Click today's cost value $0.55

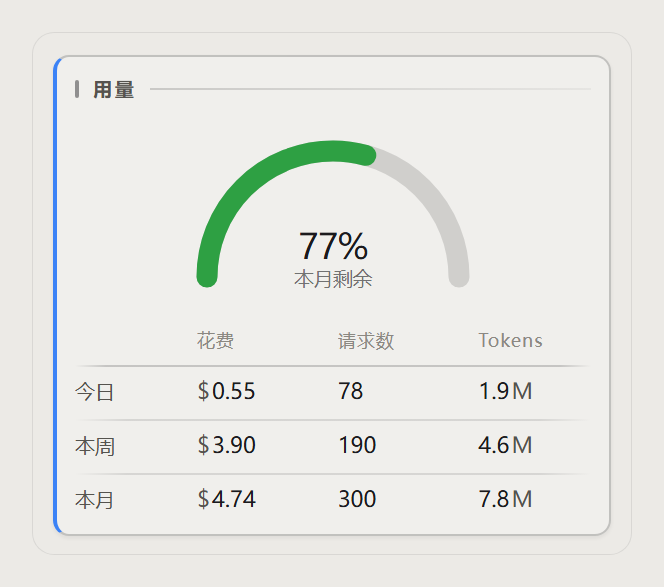(x=226, y=390)
